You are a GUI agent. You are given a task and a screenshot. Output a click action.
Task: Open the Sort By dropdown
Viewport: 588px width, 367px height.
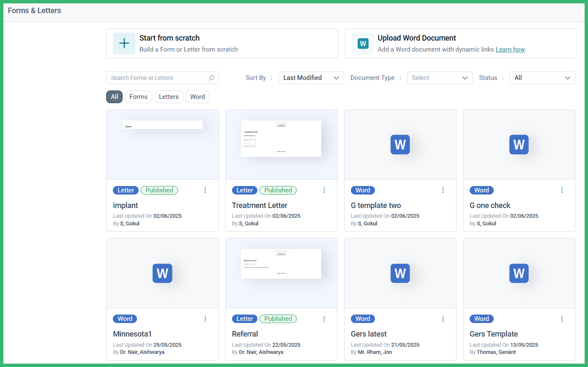(311, 78)
